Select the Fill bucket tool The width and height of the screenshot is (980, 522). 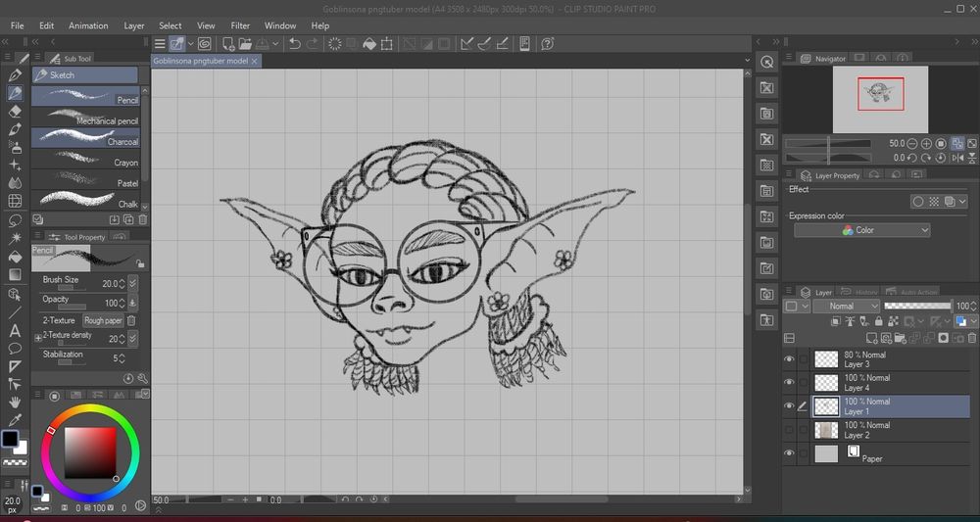click(15, 257)
